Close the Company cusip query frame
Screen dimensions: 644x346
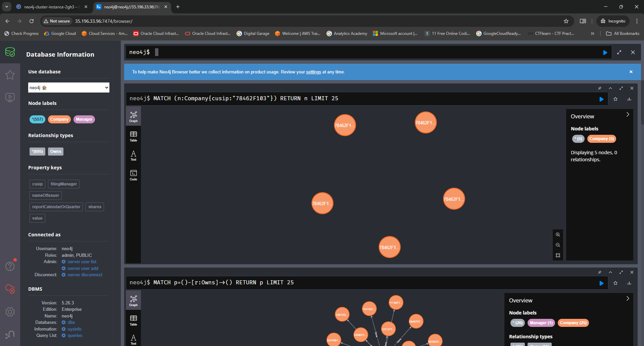click(632, 88)
